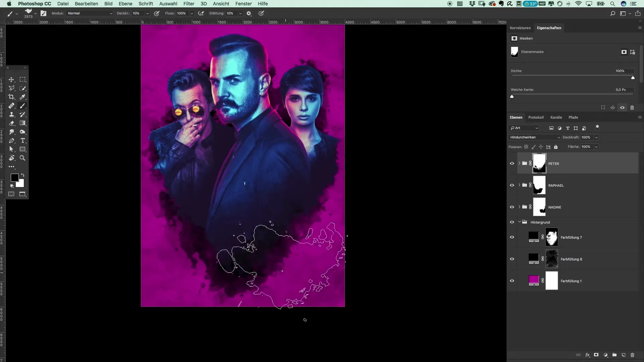Change screen mode in toolbox
This screenshot has height=362, width=644.
tap(22, 194)
